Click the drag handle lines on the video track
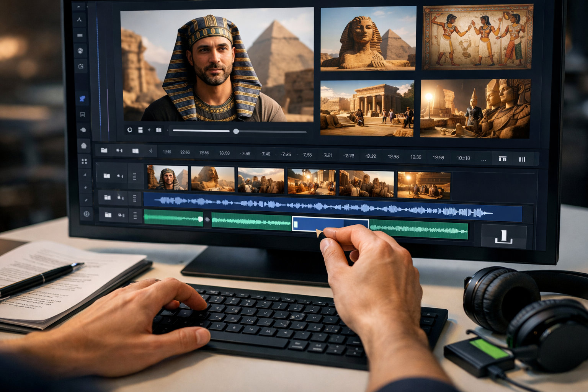Screen dimensions: 588x392 (x=134, y=176)
